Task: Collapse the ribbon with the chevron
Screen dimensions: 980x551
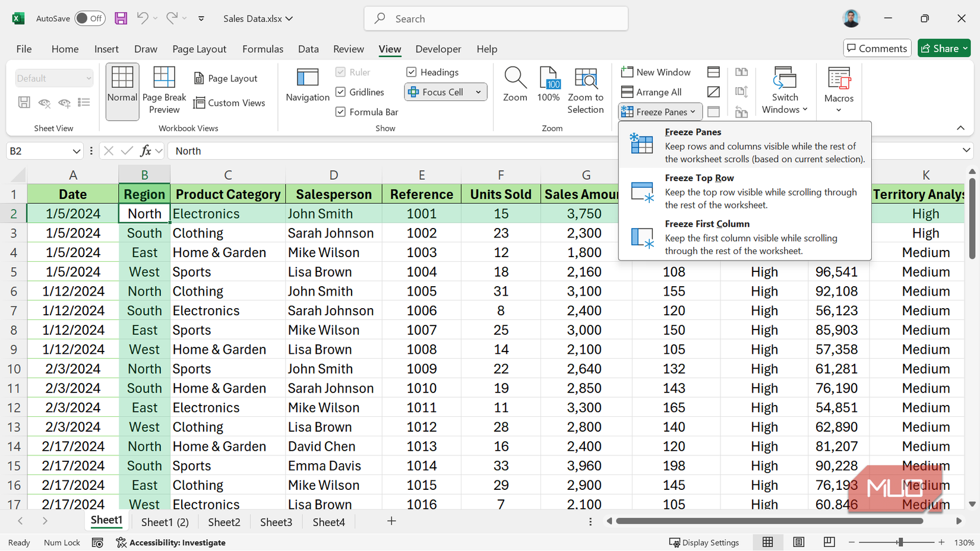Action: coord(960,128)
